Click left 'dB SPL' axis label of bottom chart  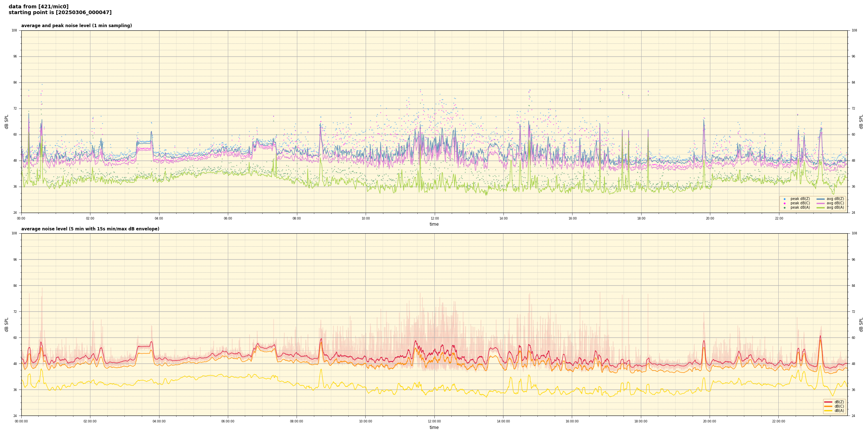tap(7, 324)
